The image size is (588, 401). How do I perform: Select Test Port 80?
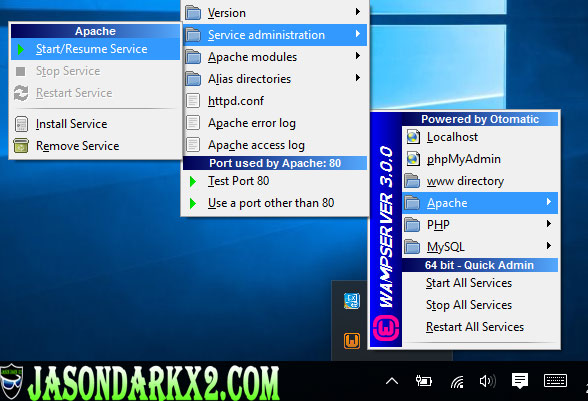tap(274, 182)
